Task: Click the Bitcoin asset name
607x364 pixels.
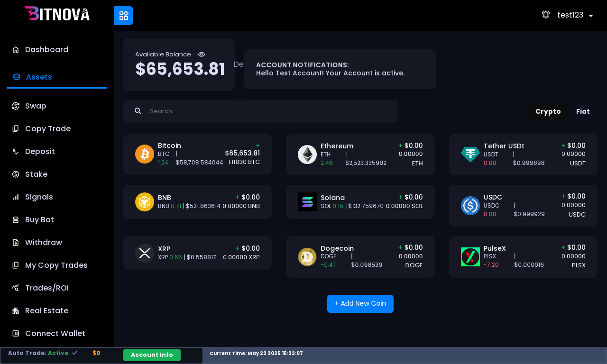Action: [169, 146]
